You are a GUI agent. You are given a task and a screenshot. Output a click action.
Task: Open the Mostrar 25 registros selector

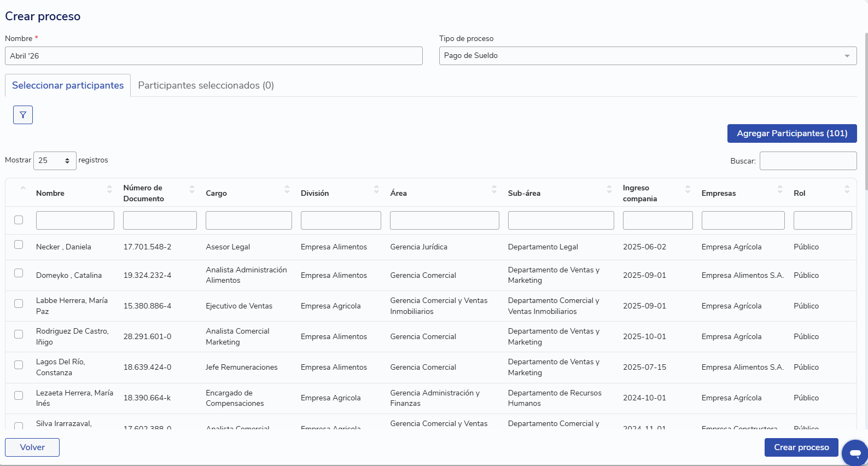click(x=55, y=161)
